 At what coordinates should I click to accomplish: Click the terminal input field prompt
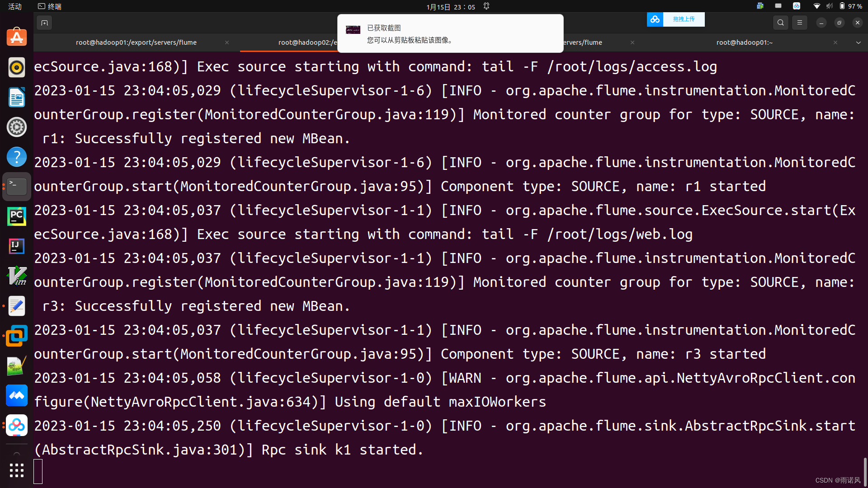(39, 471)
